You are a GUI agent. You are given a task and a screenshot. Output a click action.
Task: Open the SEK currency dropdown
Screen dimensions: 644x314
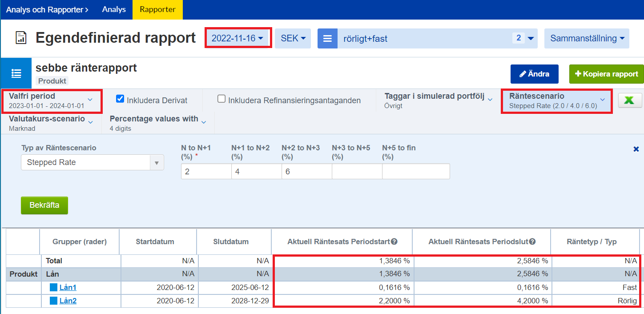click(x=293, y=39)
